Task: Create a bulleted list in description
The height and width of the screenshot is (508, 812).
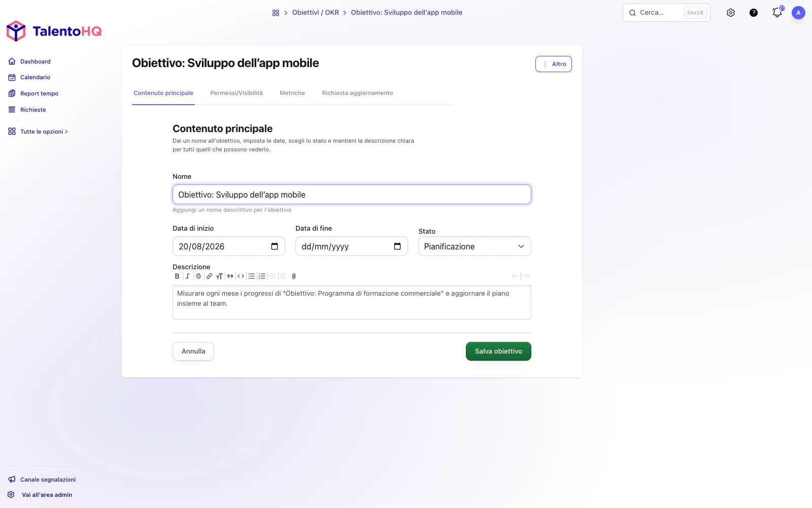Action: 252,276
